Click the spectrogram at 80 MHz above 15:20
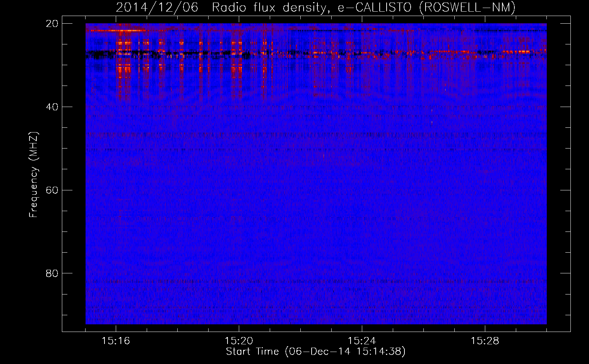 point(239,273)
